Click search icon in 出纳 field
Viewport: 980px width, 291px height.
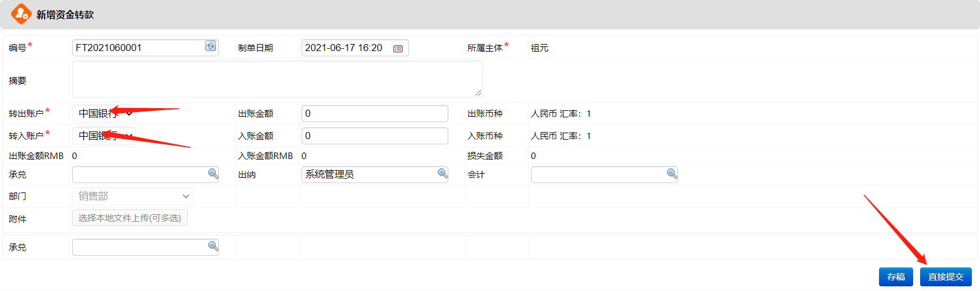point(442,174)
